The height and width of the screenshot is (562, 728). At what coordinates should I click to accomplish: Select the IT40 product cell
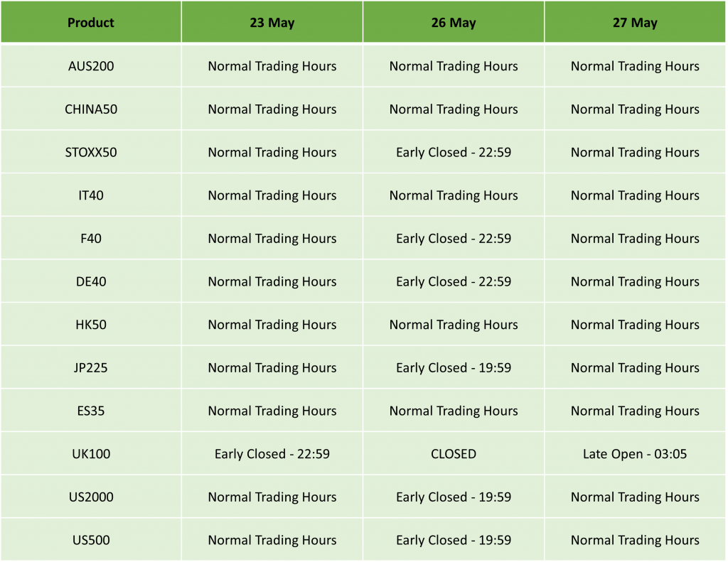pos(91,195)
